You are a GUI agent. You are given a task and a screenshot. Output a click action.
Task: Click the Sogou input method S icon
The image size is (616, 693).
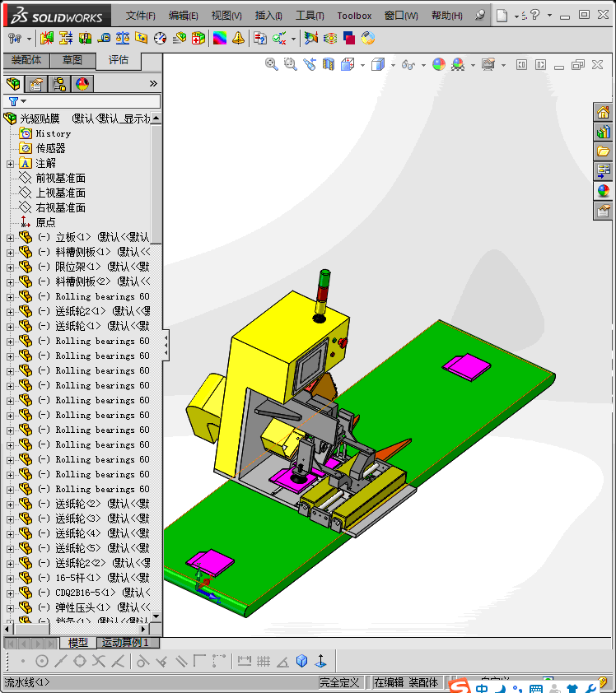pyautogui.click(x=460, y=686)
